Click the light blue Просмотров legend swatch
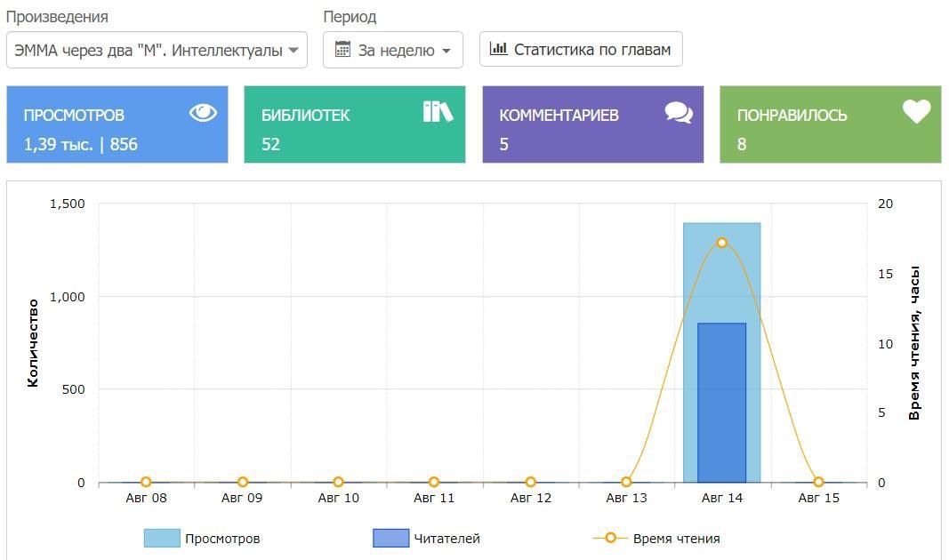 pyautogui.click(x=162, y=538)
